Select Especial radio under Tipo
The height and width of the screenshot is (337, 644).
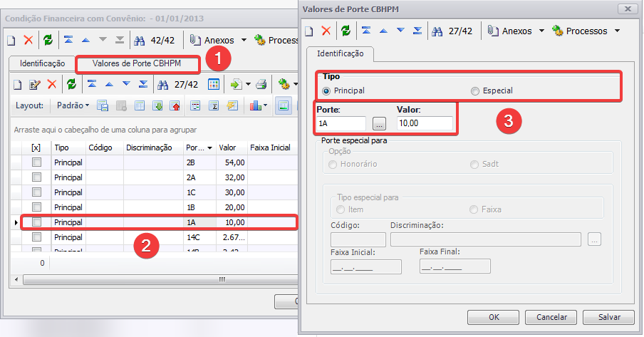[x=474, y=90]
